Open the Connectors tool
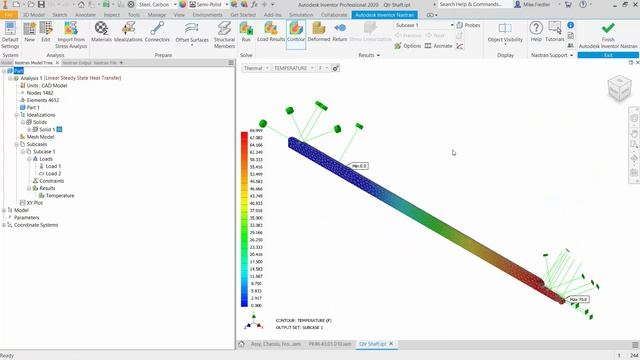 [157, 32]
